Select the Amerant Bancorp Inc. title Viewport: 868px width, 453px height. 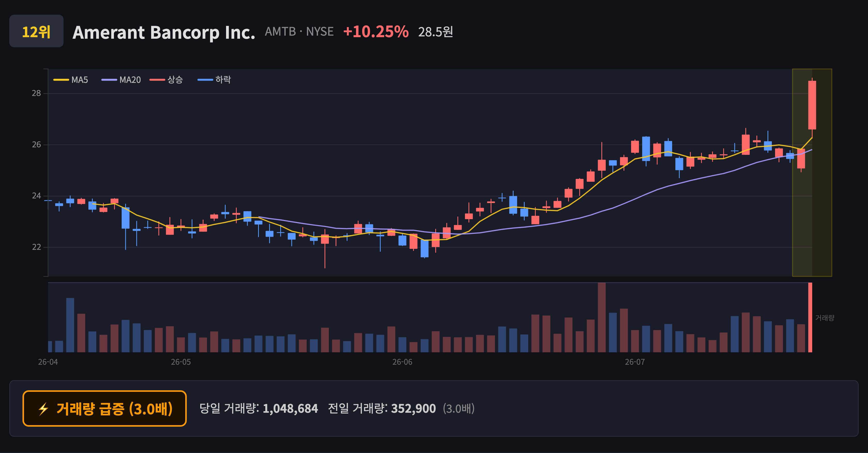tap(164, 32)
